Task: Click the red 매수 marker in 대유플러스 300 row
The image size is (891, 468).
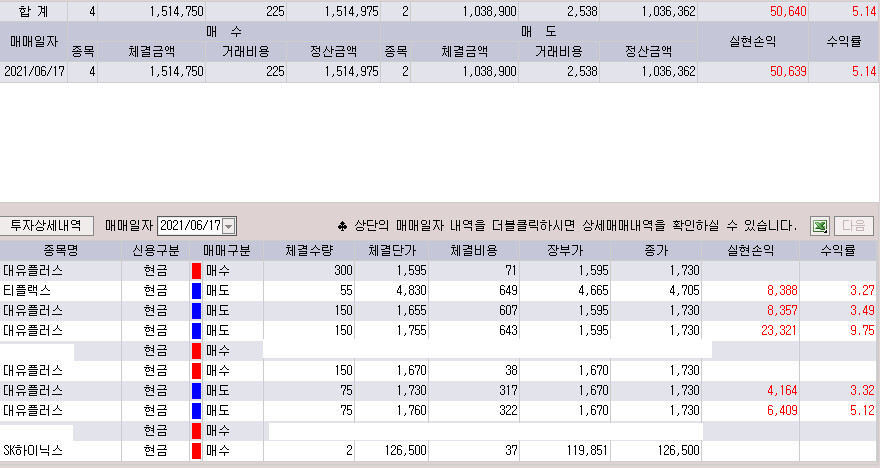Action: pos(196,271)
